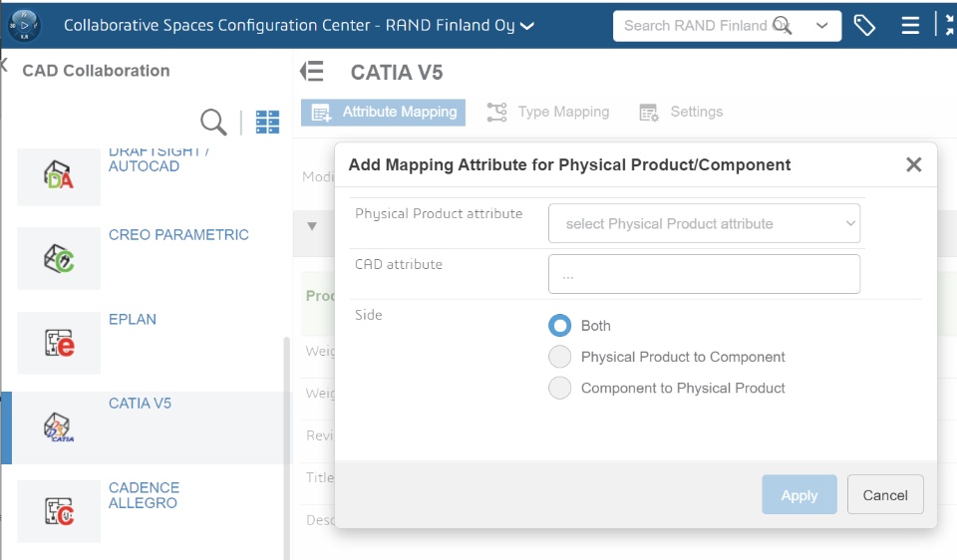Screen dimensions: 957x560
Task: Click the Apply button
Action: 798,494
